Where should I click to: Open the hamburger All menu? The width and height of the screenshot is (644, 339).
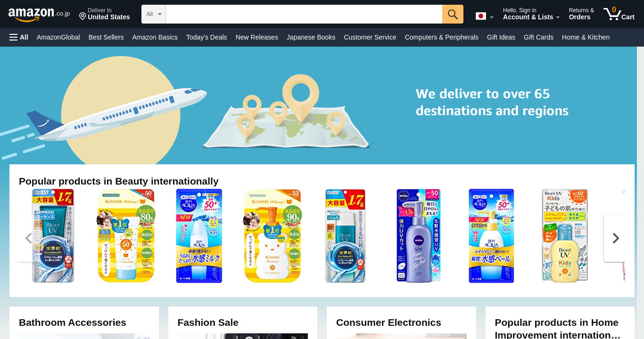click(19, 37)
